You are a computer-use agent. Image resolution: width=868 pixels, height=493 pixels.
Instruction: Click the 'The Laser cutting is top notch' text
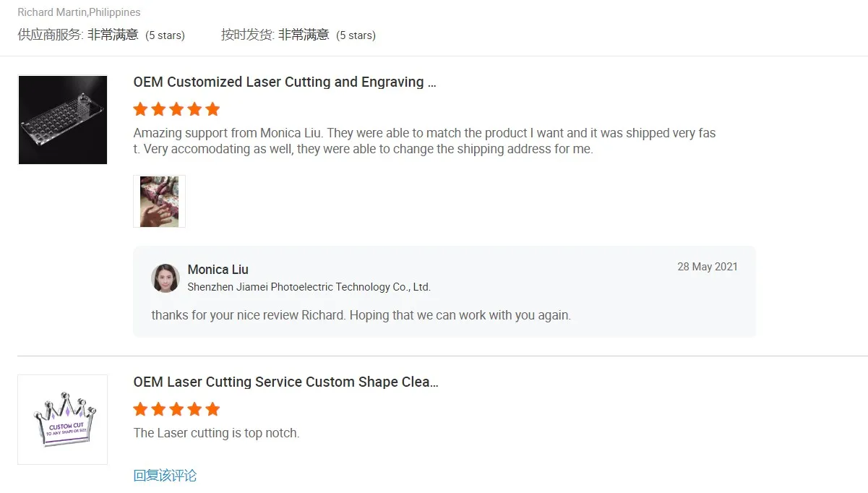216,434
